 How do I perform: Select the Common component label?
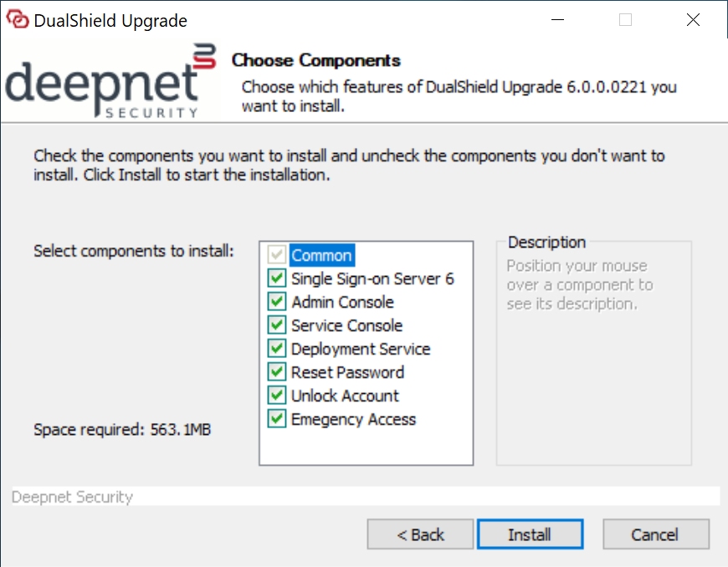point(320,255)
